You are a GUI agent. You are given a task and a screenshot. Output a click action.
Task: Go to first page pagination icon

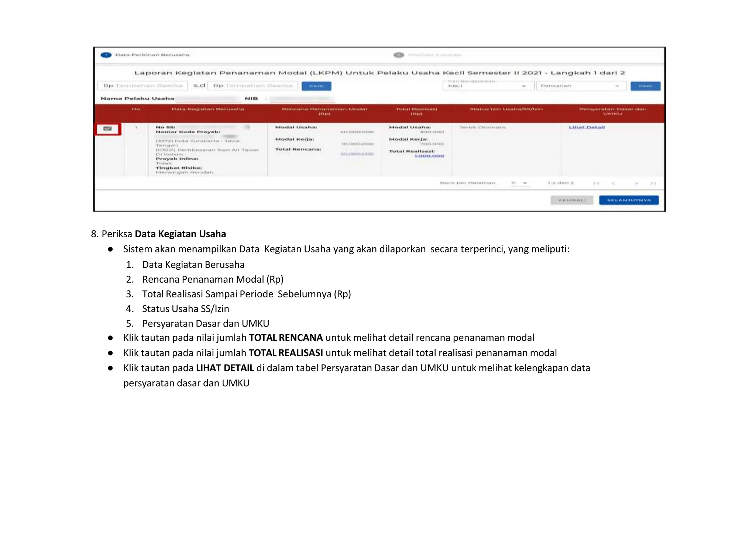coord(596,183)
